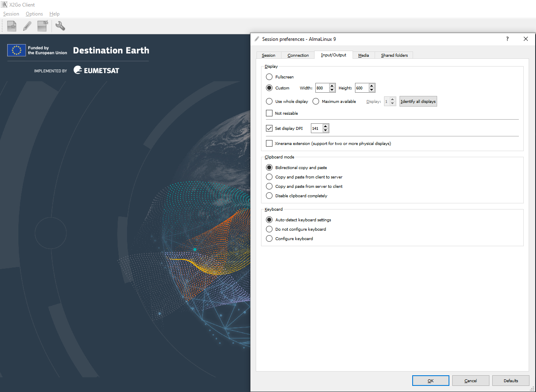Increase Width with the up arrow
Image resolution: width=536 pixels, height=392 pixels.
pos(332,86)
